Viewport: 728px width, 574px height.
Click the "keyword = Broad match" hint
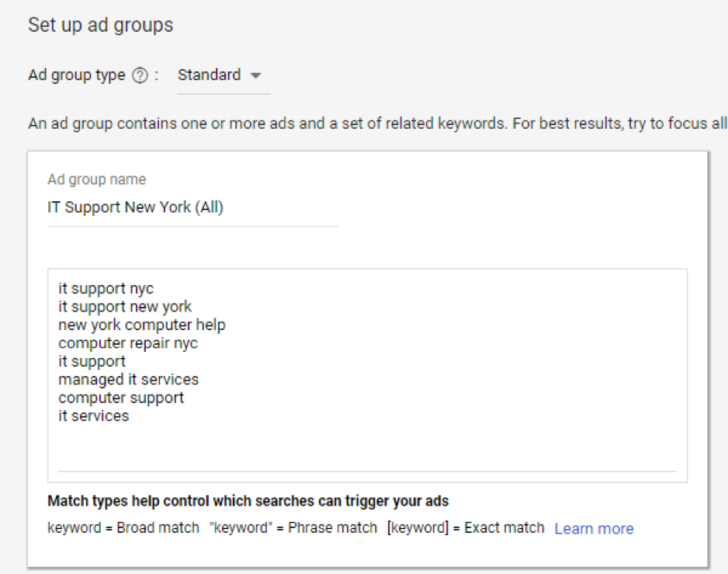[123, 528]
